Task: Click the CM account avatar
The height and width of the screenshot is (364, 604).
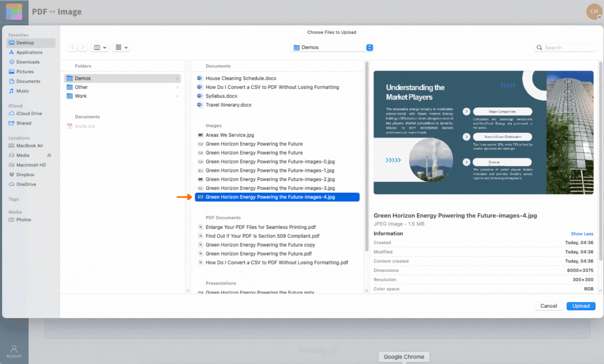Action: [x=594, y=12]
